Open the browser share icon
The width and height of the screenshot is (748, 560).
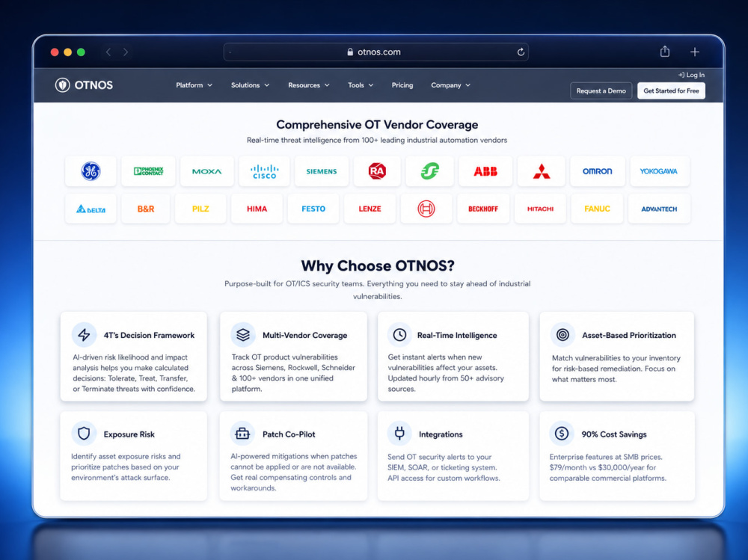[664, 52]
